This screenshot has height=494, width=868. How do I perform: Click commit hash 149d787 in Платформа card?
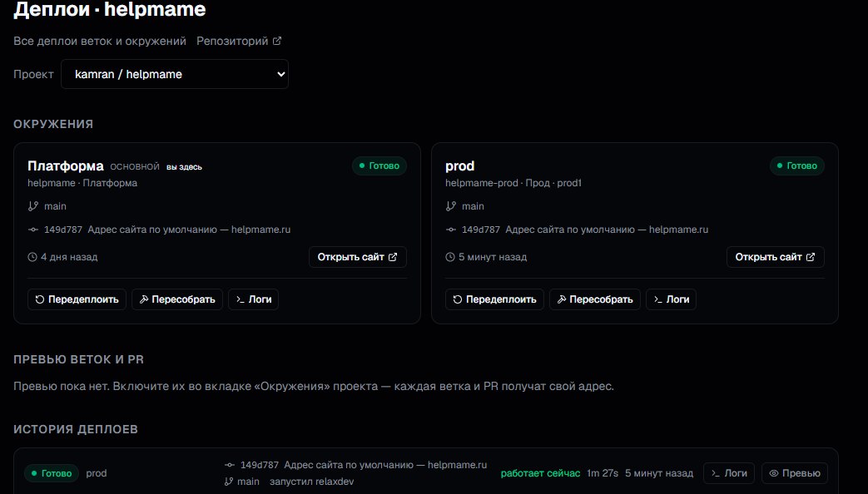tap(63, 230)
